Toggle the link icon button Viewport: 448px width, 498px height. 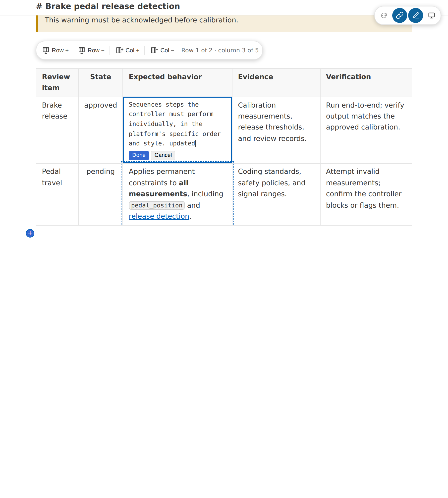399,15
